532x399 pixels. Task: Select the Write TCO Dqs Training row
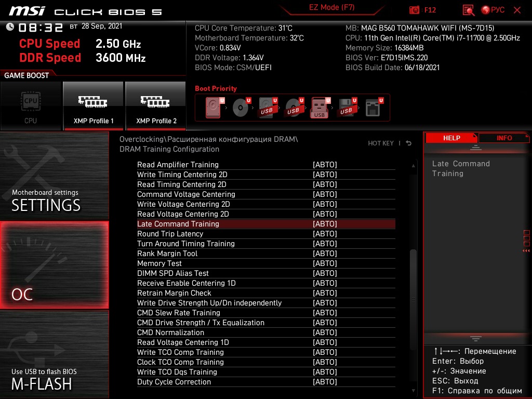point(266,372)
